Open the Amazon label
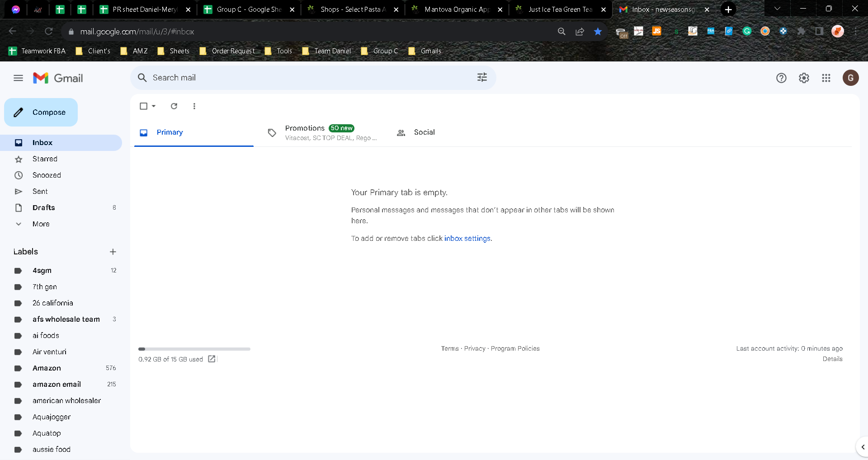868x460 pixels. click(61, 368)
